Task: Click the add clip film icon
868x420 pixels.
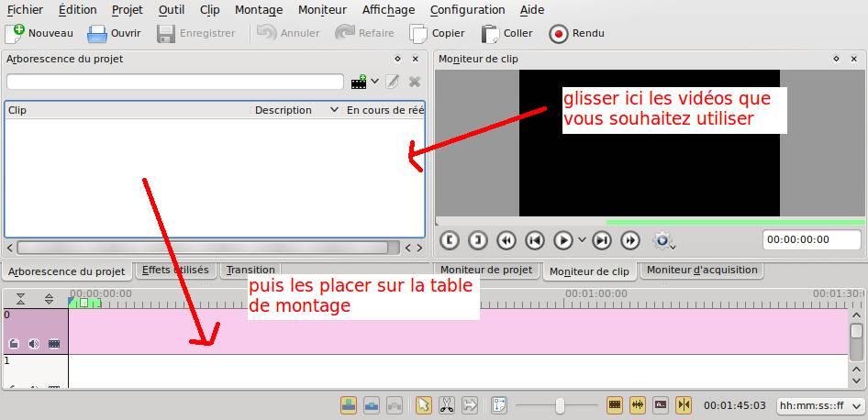Action: pyautogui.click(x=359, y=83)
